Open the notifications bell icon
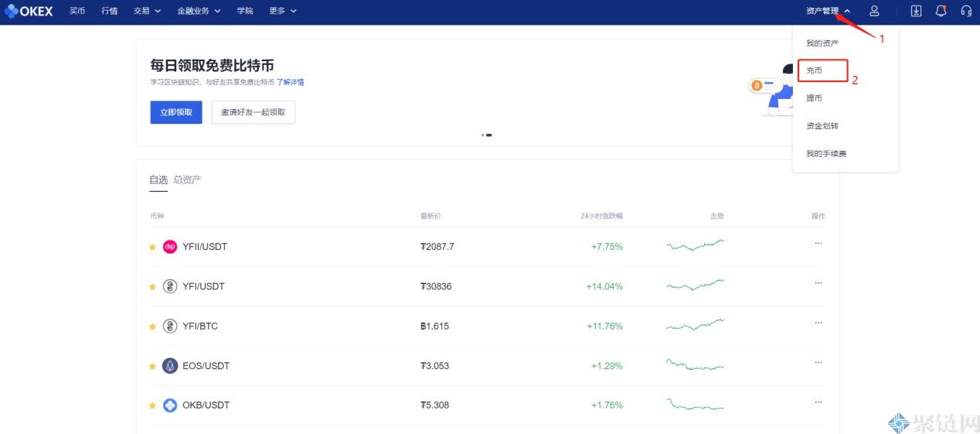Image resolution: width=980 pixels, height=434 pixels. (941, 11)
